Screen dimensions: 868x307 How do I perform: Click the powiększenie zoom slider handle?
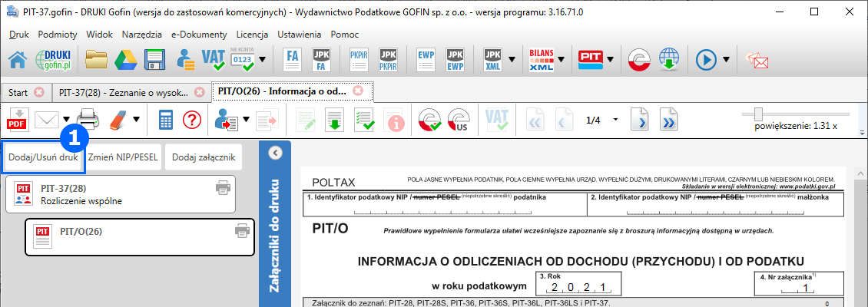click(x=760, y=113)
